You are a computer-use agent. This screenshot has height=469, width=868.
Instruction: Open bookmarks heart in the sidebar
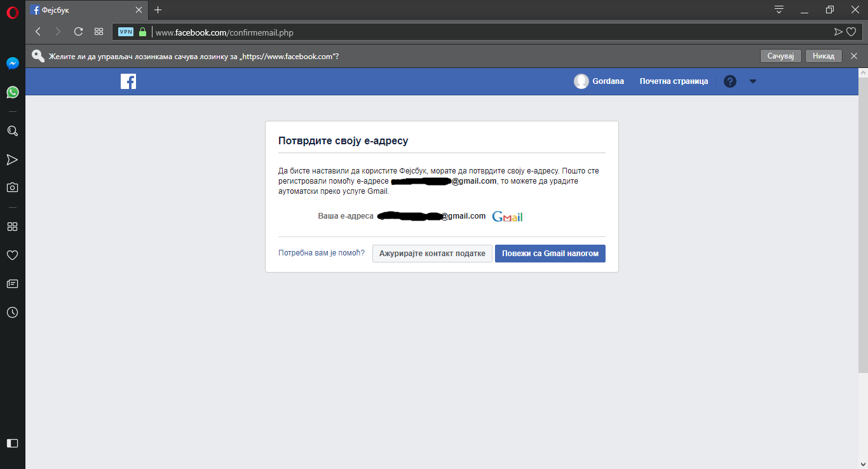13,255
